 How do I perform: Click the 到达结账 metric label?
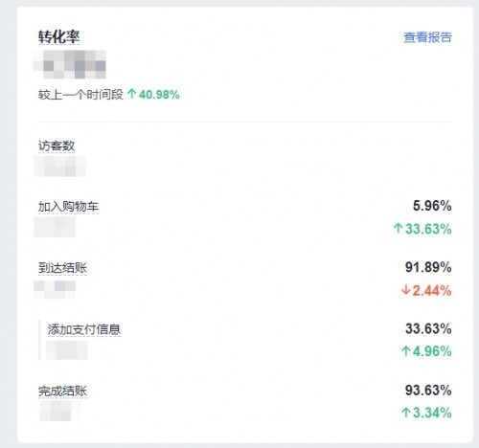62,268
